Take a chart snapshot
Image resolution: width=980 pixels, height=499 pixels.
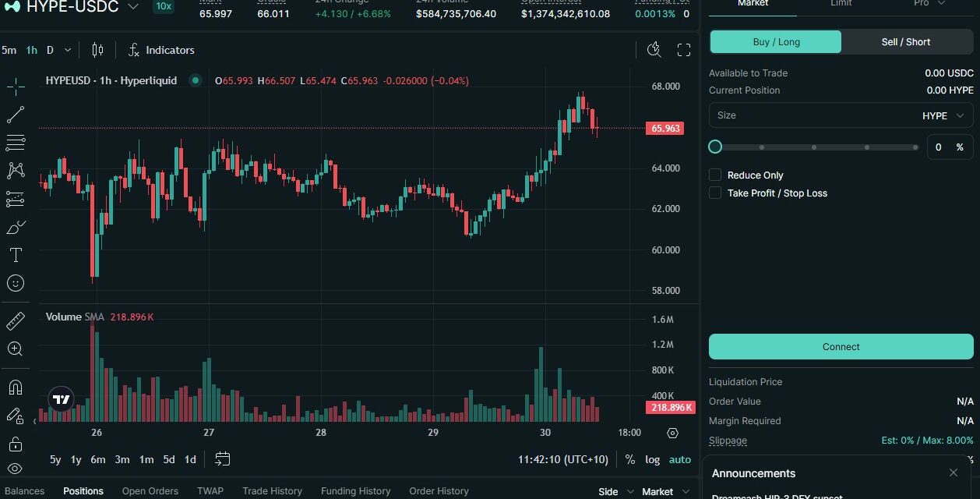click(x=654, y=50)
